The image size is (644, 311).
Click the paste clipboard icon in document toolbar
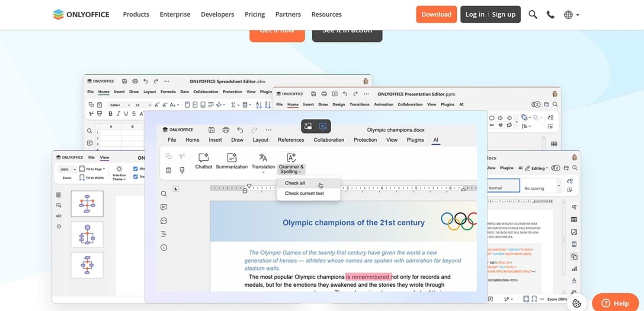click(169, 170)
